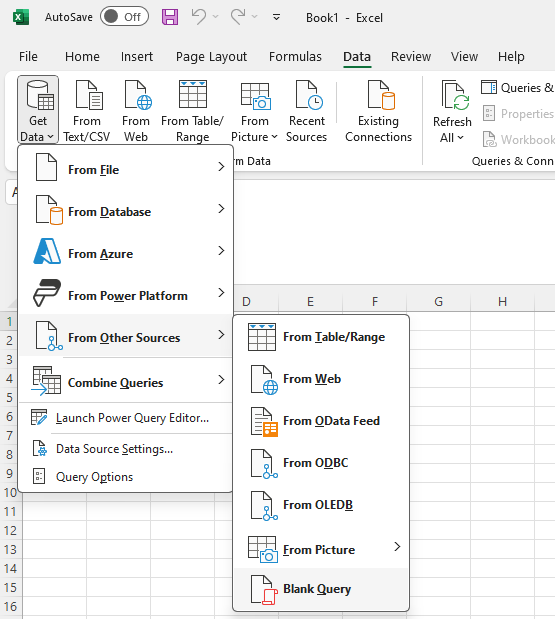Select row 15 header
This screenshot has width=555, height=619.
(11, 587)
